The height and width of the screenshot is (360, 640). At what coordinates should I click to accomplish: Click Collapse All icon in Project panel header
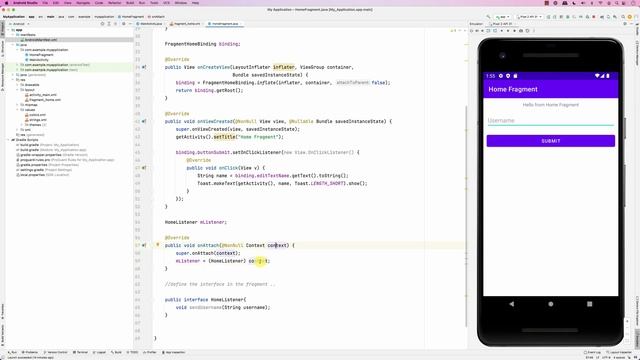coord(115,24)
